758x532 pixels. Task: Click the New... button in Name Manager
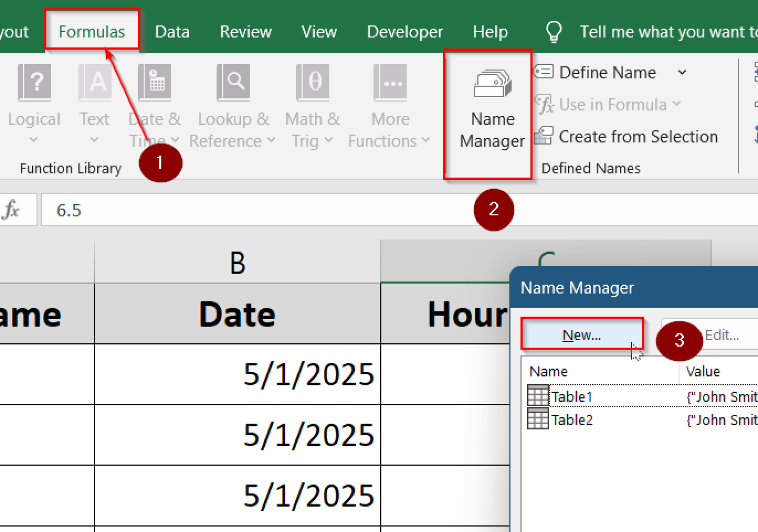(x=581, y=335)
